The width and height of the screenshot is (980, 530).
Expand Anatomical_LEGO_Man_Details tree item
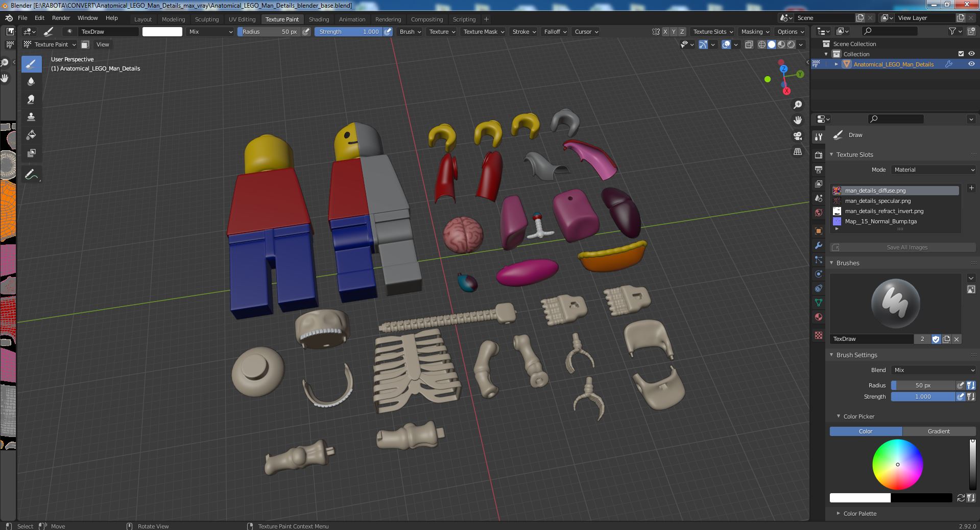pos(836,64)
